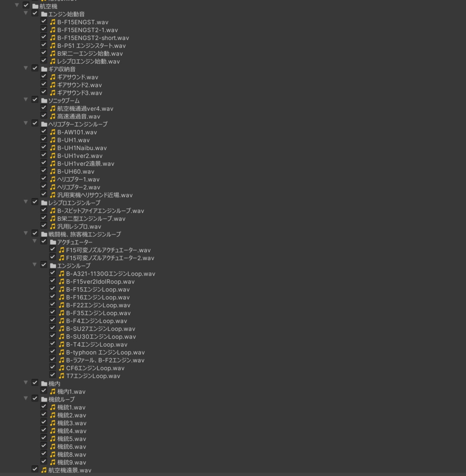Select B-SU30エンジンLoop.wav file name
Screen dimensions: 466x476
101,337
